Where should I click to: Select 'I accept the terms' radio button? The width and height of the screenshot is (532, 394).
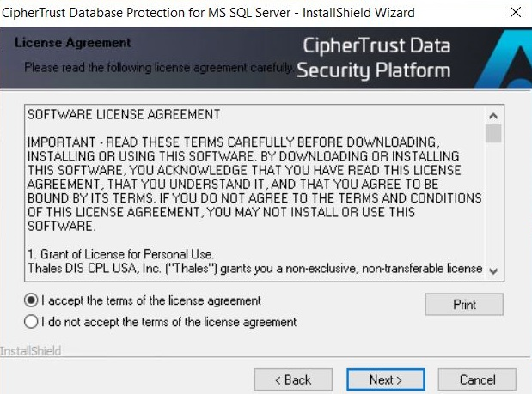click(x=31, y=300)
